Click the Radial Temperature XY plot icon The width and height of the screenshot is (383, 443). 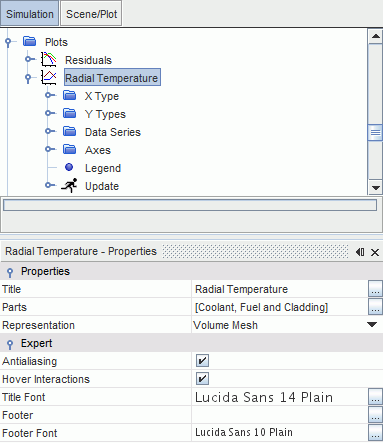click(49, 77)
